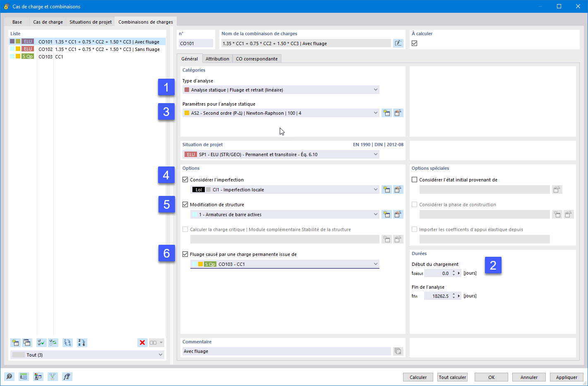The height and width of the screenshot is (386, 588).
Task: Uncheck Fluage causé par une charge permanente
Action: (185, 254)
